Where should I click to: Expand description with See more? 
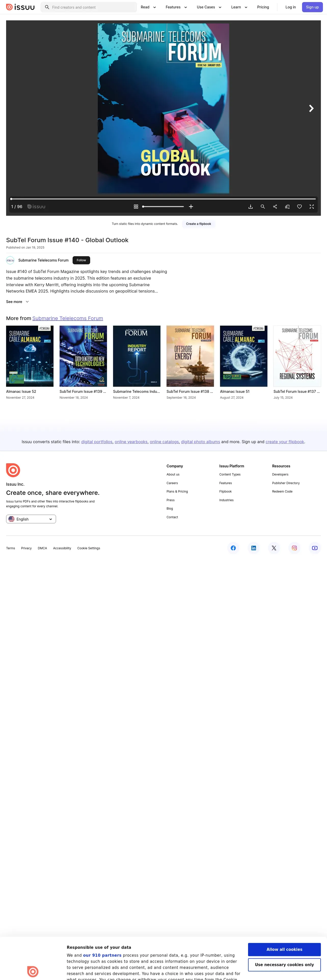17,302
